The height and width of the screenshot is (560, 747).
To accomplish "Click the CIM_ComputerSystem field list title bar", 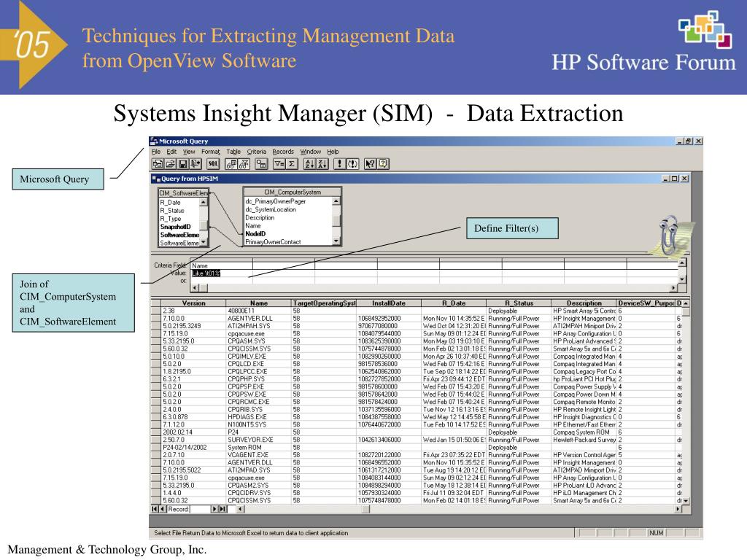I will tap(293, 192).
